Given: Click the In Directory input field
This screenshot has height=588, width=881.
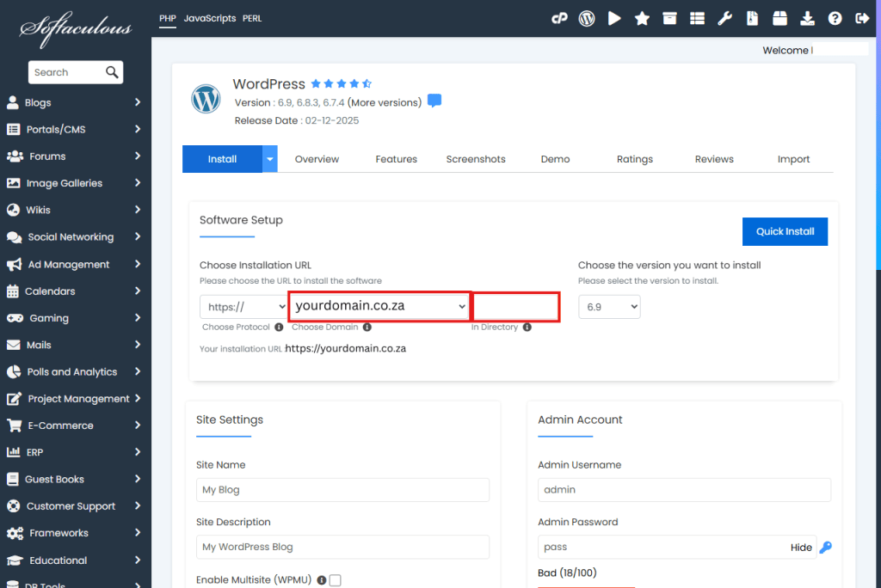Looking at the screenshot, I should tap(516, 307).
